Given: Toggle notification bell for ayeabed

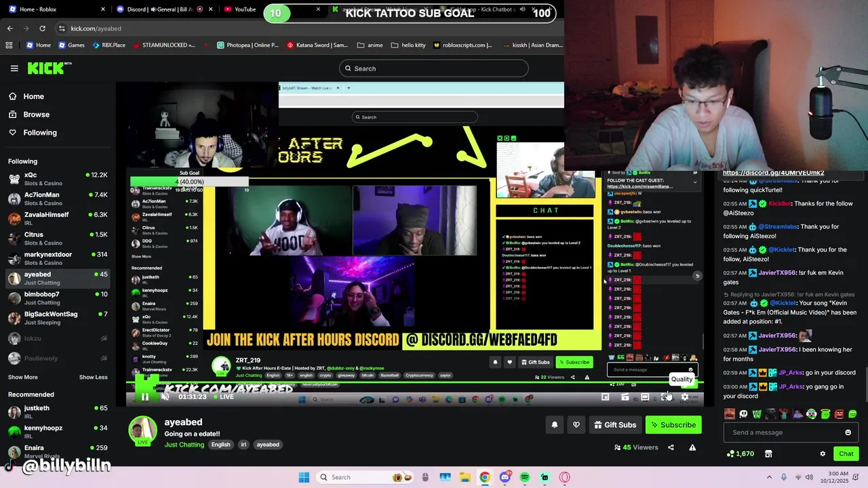Looking at the screenshot, I should tap(554, 425).
